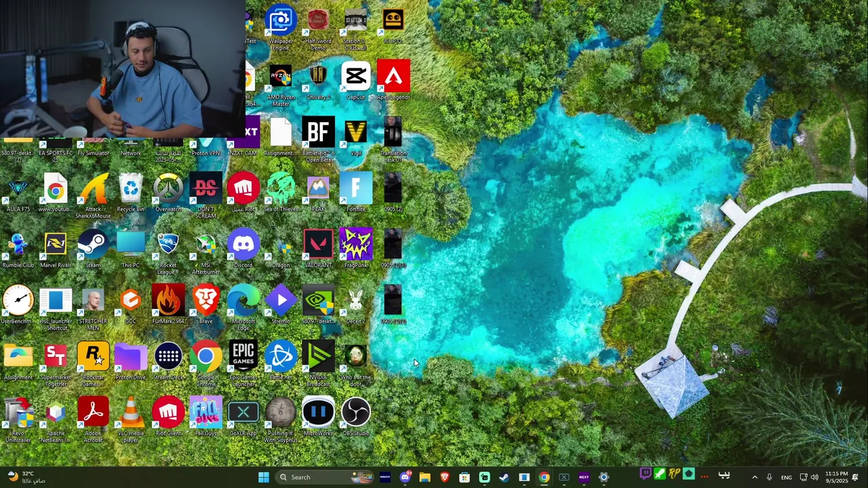Select the UserBenchmark desktop icon
The width and height of the screenshot is (868, 488).
coord(18,304)
